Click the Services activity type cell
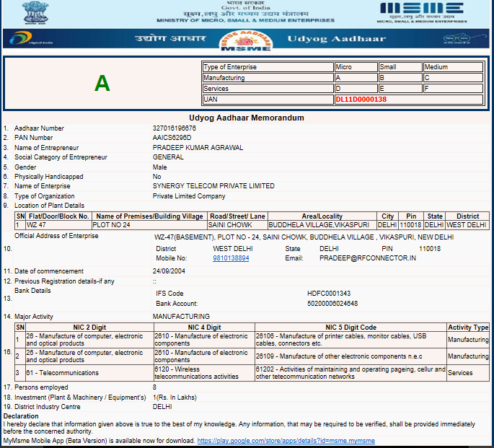 [x=468, y=373]
